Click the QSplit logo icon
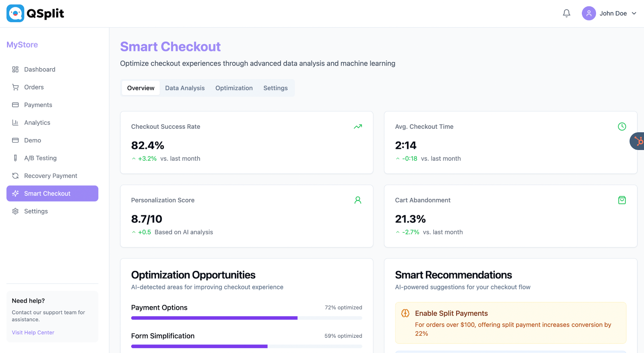 coord(15,13)
